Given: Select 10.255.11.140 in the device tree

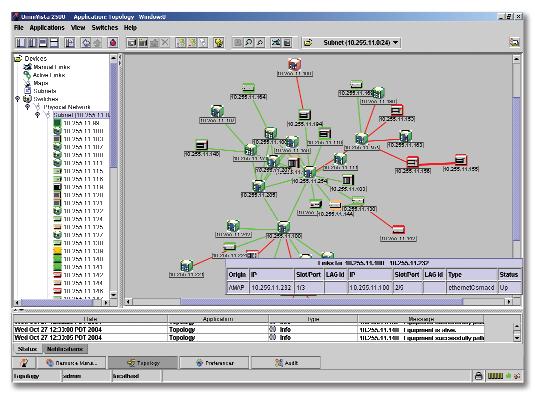Looking at the screenshot, I should coord(83,259).
